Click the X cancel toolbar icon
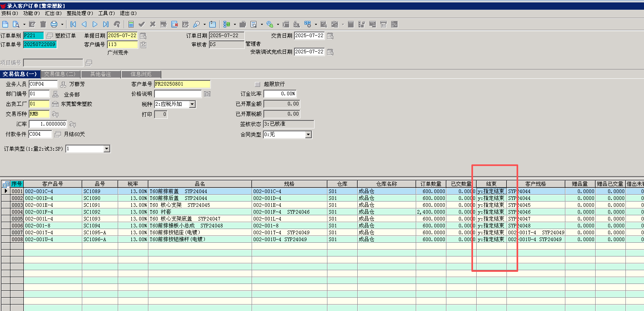This screenshot has width=644, height=311. [152, 24]
